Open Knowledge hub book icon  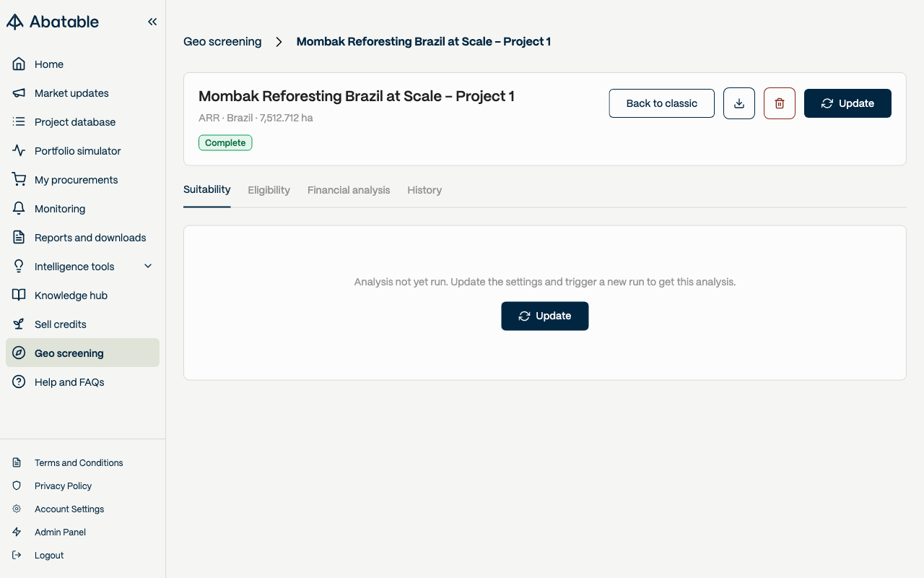19,296
